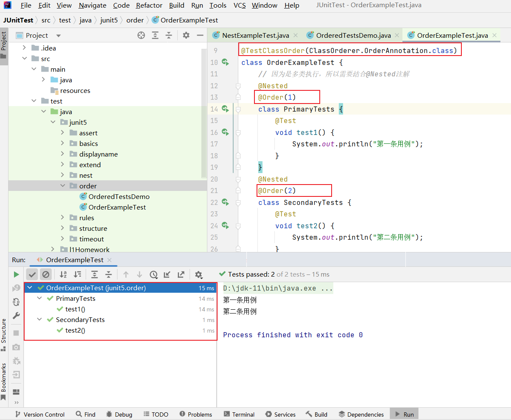
Task: Click the green Rerun tests play button
Action: pyautogui.click(x=16, y=274)
